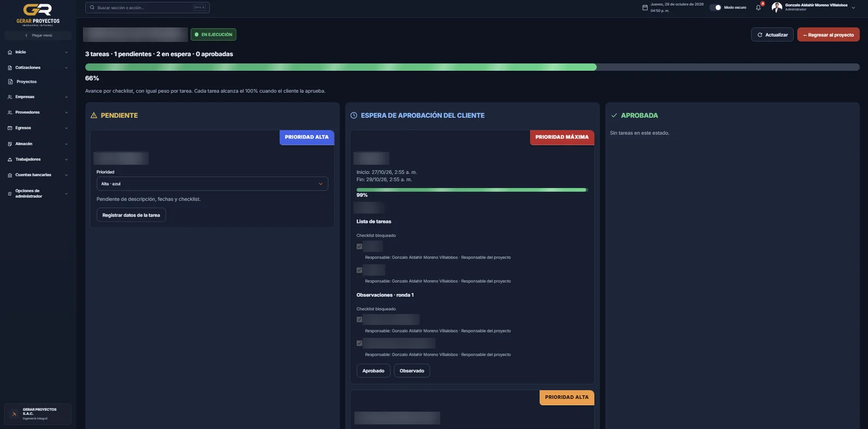
Task: Expand the Cotizaciones sidebar chevron
Action: point(66,68)
